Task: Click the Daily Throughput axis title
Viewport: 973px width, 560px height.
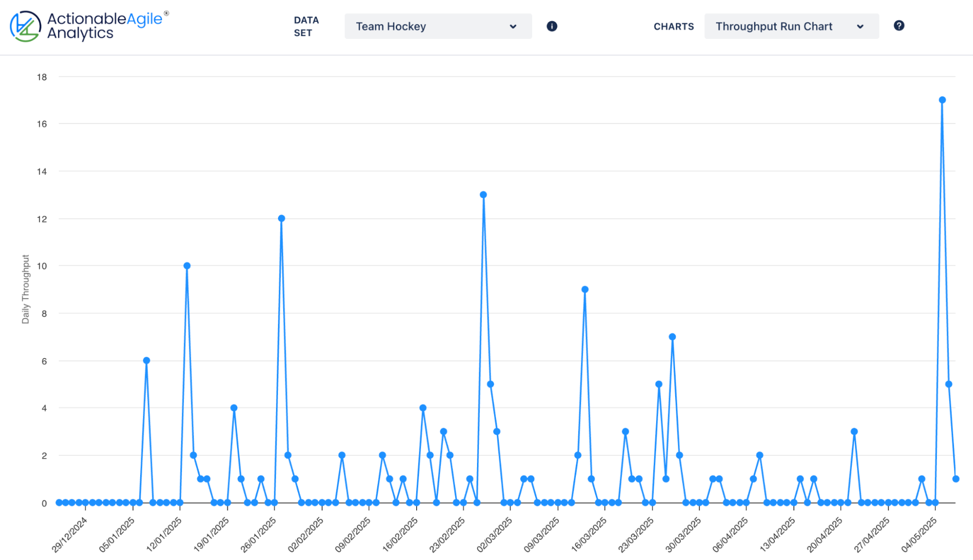Action: tap(25, 289)
